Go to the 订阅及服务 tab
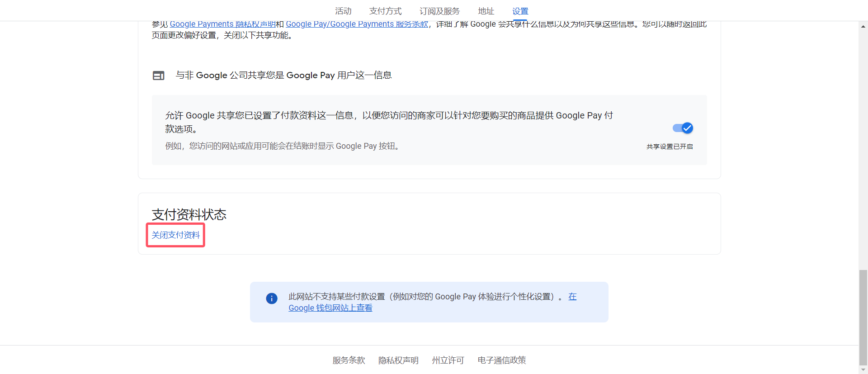868x374 pixels. [x=439, y=11]
